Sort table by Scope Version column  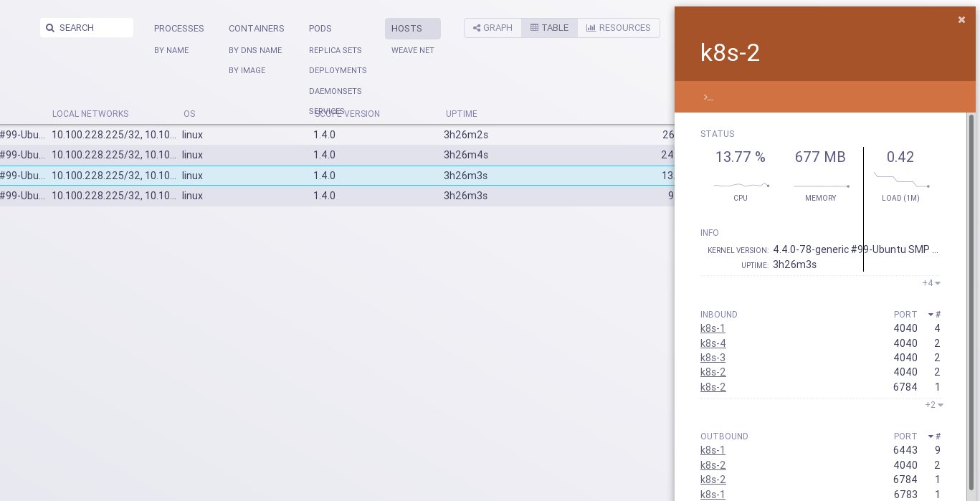click(347, 114)
